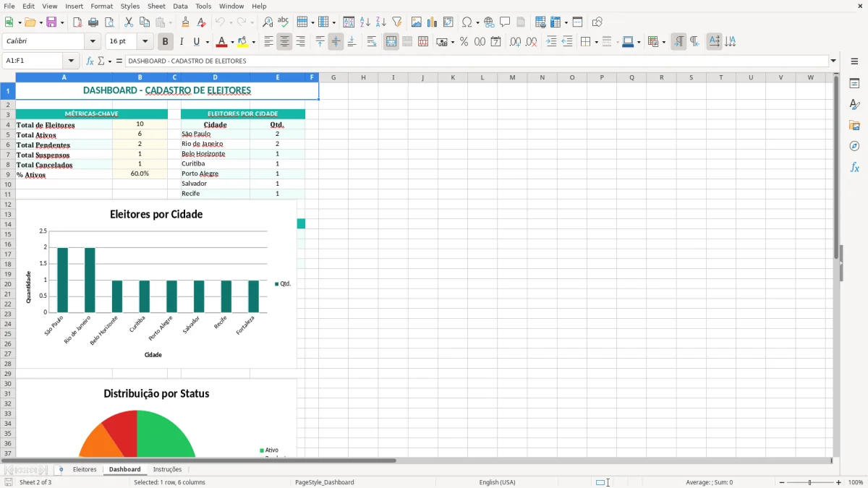
Task: Click the AutoFilter funnel icon
Action: click(397, 22)
